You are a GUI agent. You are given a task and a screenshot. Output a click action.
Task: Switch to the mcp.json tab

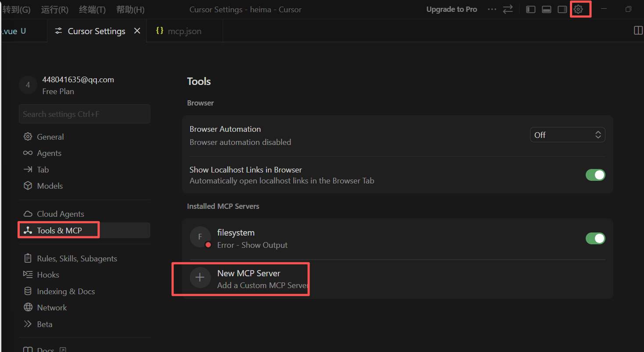click(185, 31)
